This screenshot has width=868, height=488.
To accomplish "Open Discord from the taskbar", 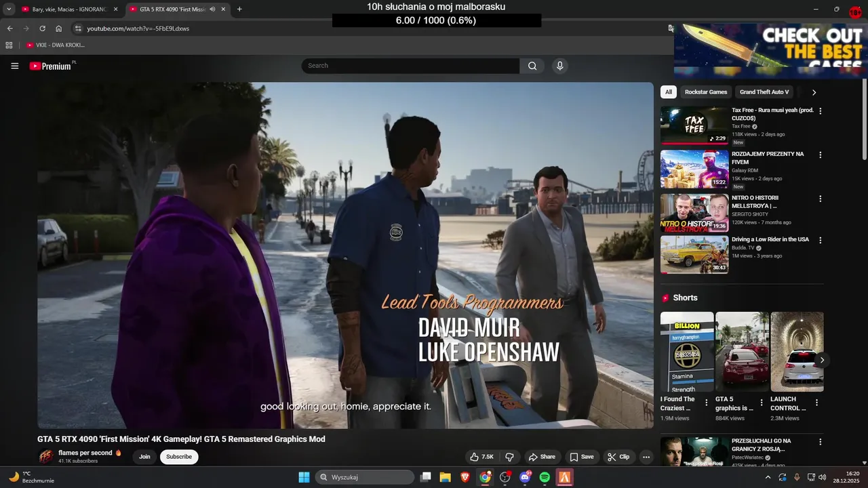I will point(525,477).
